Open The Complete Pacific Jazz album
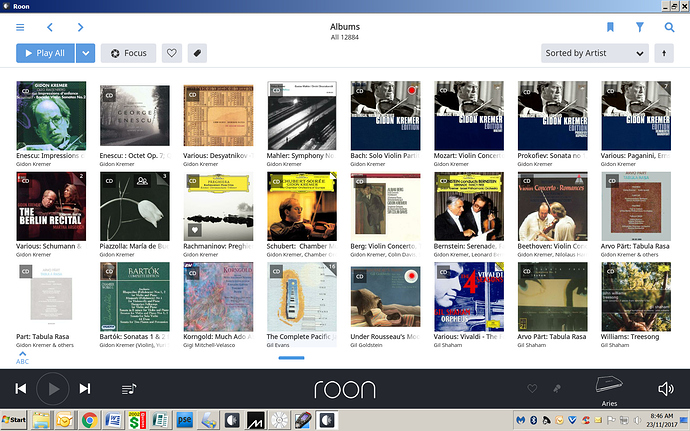 click(302, 297)
